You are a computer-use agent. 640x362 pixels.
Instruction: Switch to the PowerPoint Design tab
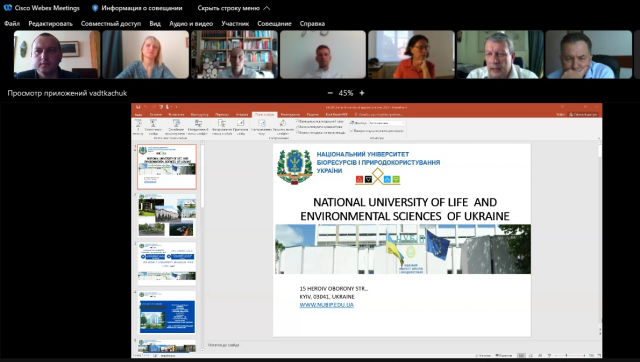[200, 115]
